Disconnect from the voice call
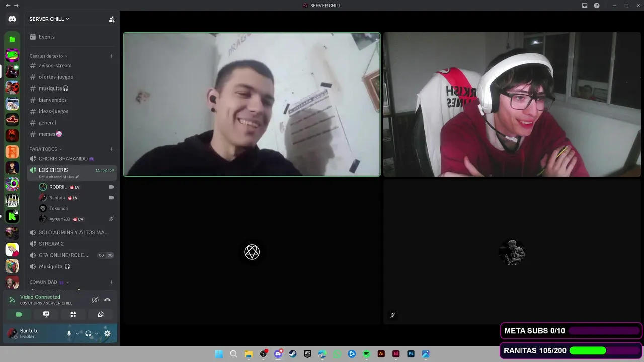The image size is (644, 362). (107, 300)
